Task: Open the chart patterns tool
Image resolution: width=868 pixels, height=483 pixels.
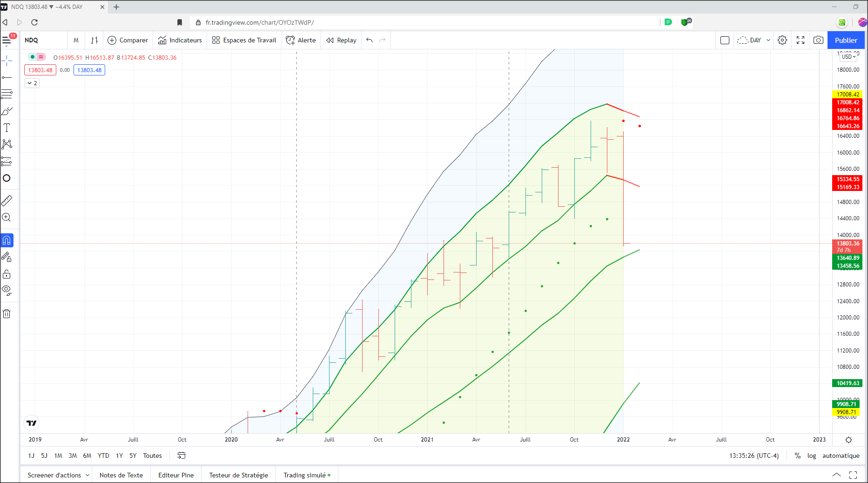Action: click(x=7, y=144)
